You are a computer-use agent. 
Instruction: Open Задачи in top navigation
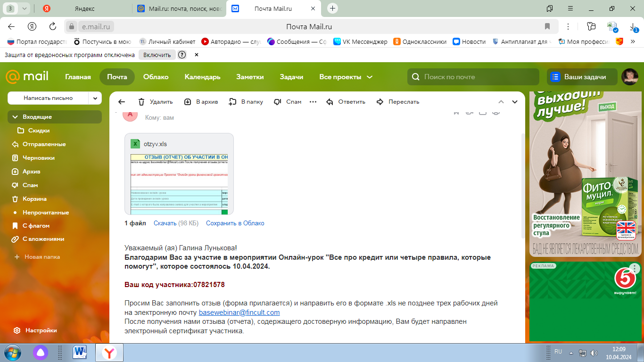pos(291,77)
